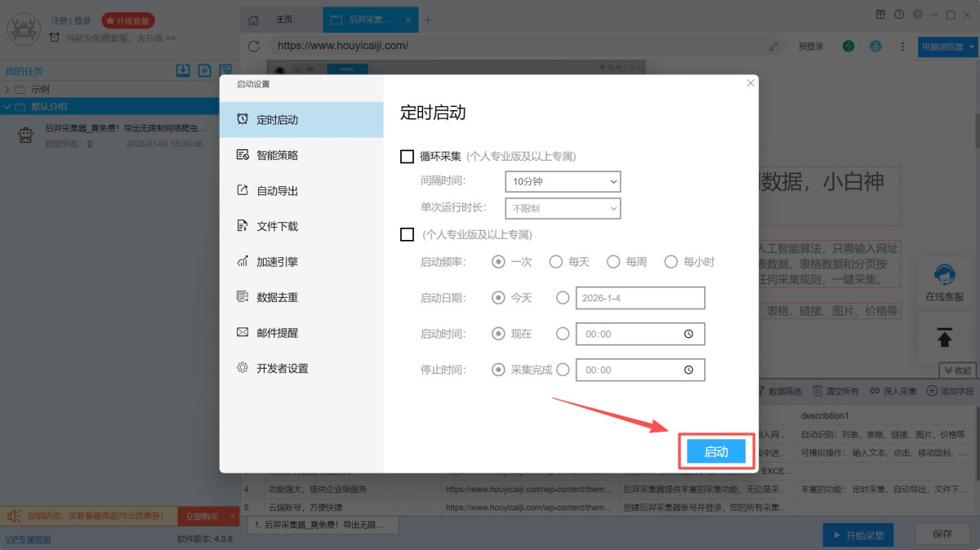Open the online customer service icon
Screen dimensions: 980x550
pos(944,282)
